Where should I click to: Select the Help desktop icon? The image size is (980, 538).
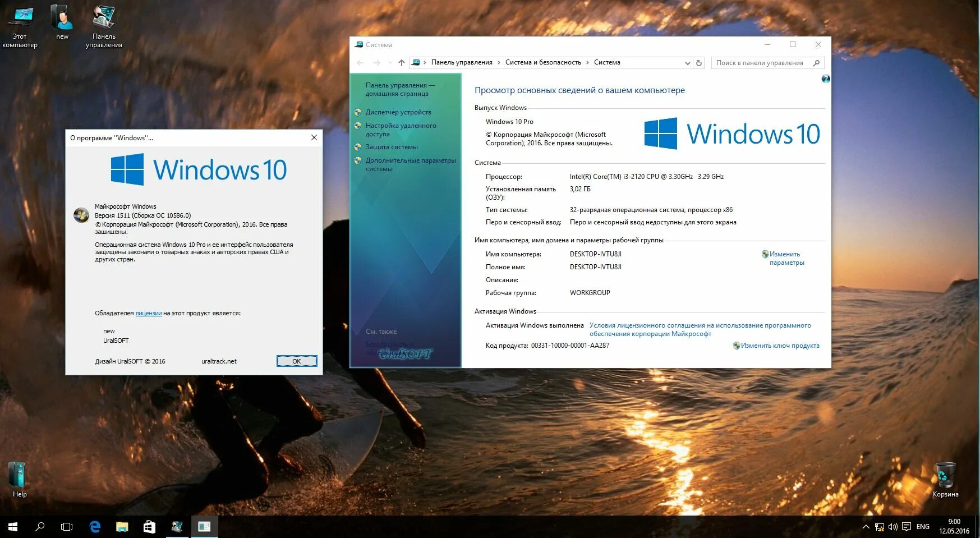click(x=20, y=479)
